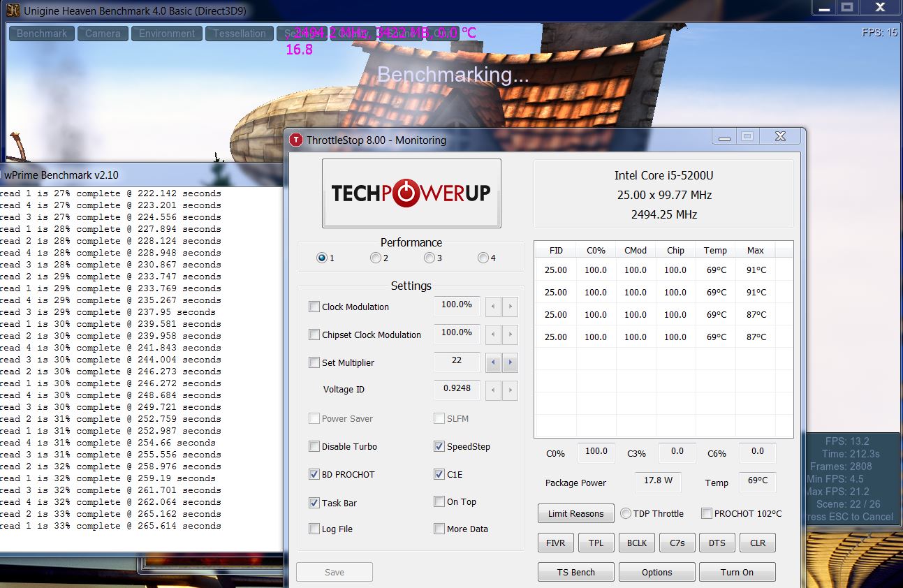Lower Set Multiplier with left arrow
Screen dimensions: 903x588
[494, 362]
